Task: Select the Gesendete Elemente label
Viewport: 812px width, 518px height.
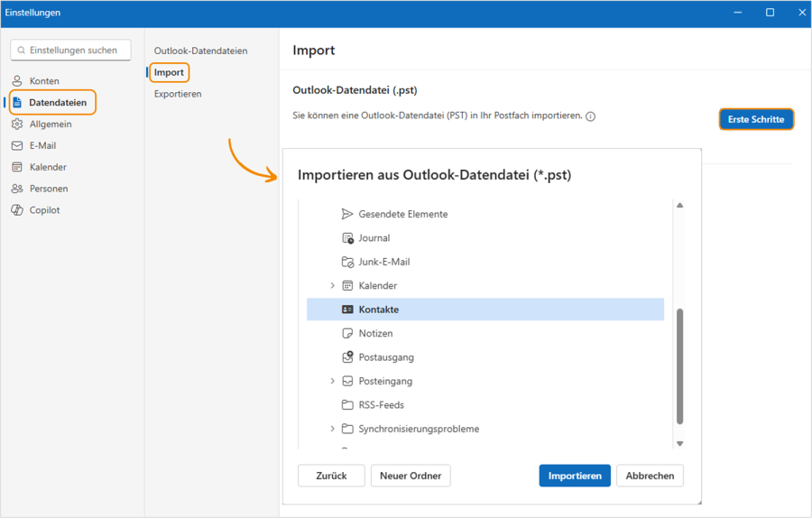Action: tap(403, 214)
